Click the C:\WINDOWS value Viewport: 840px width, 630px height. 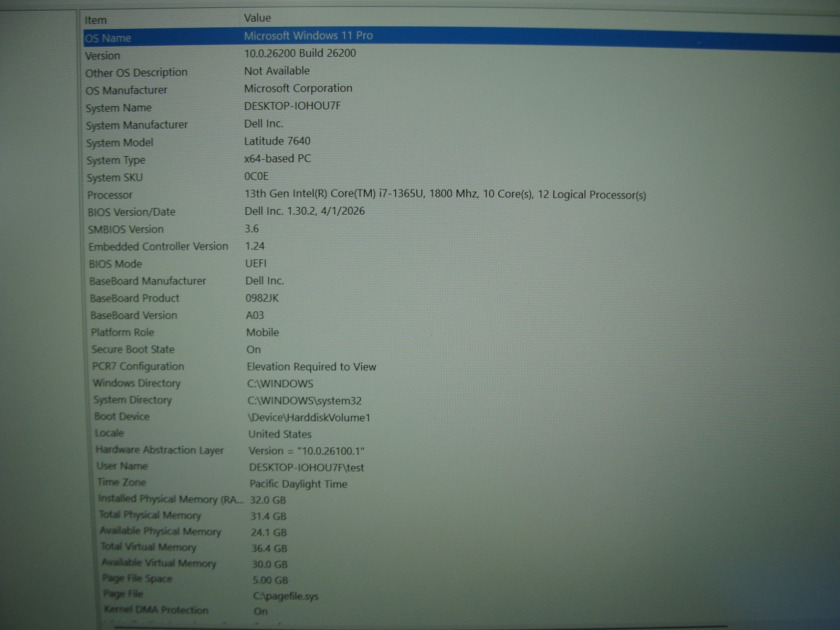(280, 384)
